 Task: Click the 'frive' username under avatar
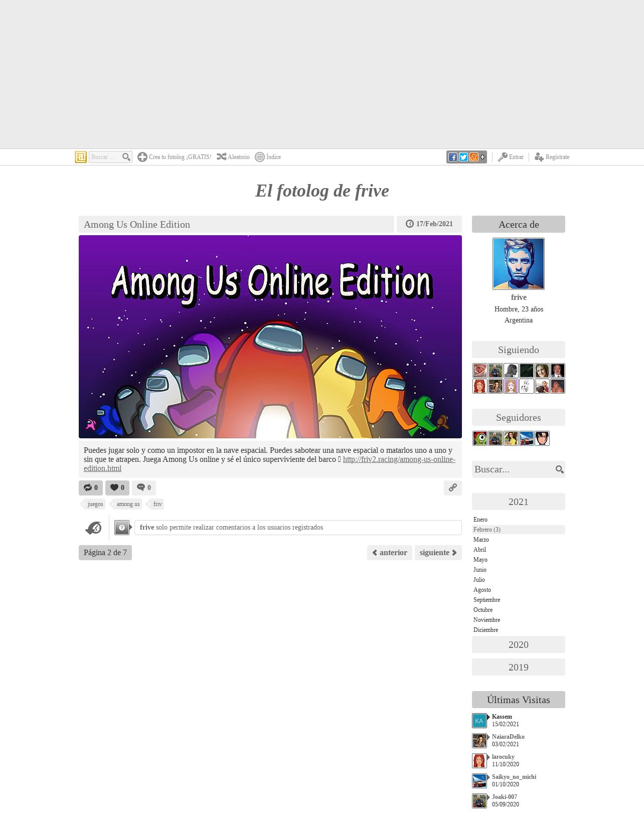tap(519, 297)
